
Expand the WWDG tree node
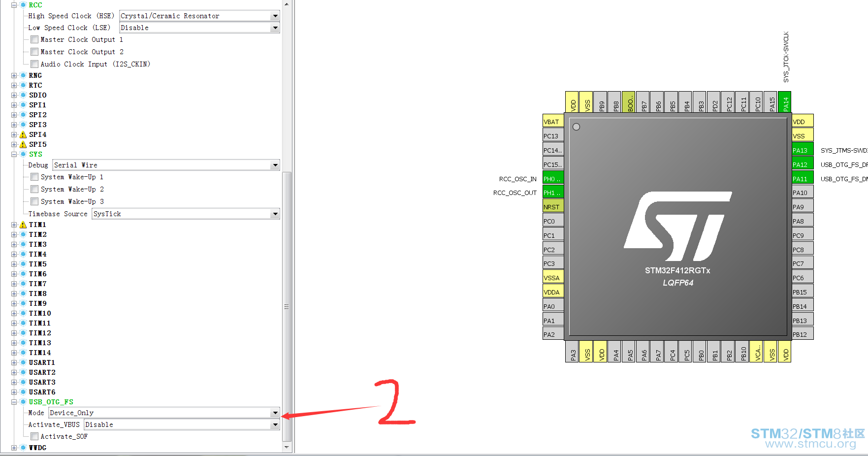14,448
